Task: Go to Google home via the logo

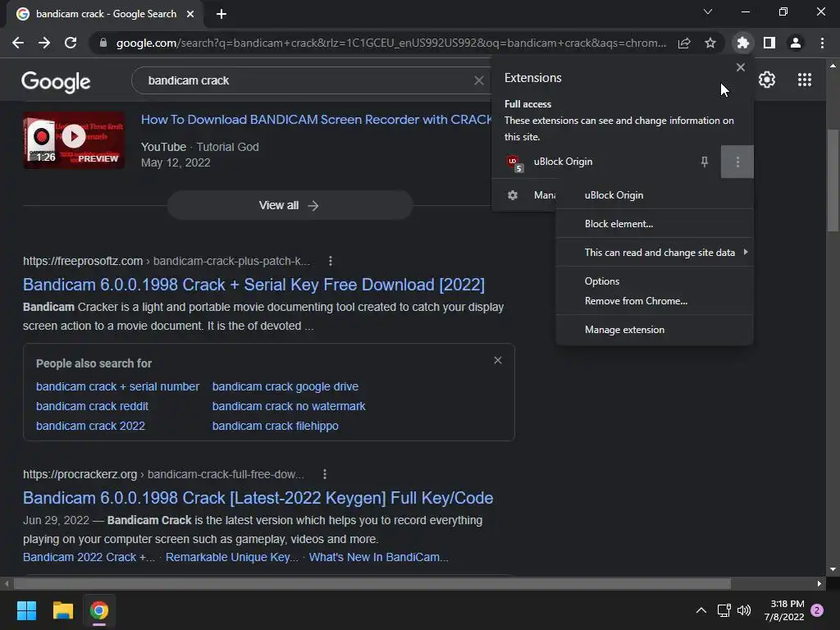Action: (56, 81)
